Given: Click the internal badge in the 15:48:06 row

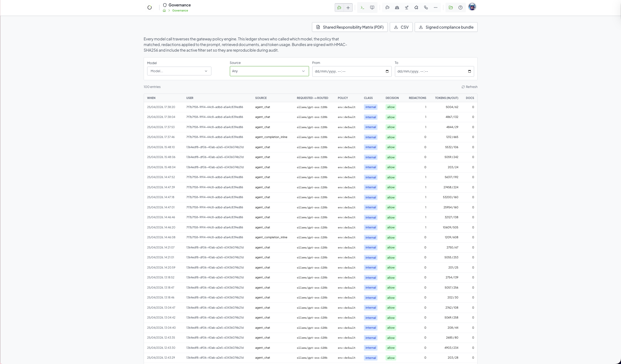Looking at the screenshot, I should 371,157.
